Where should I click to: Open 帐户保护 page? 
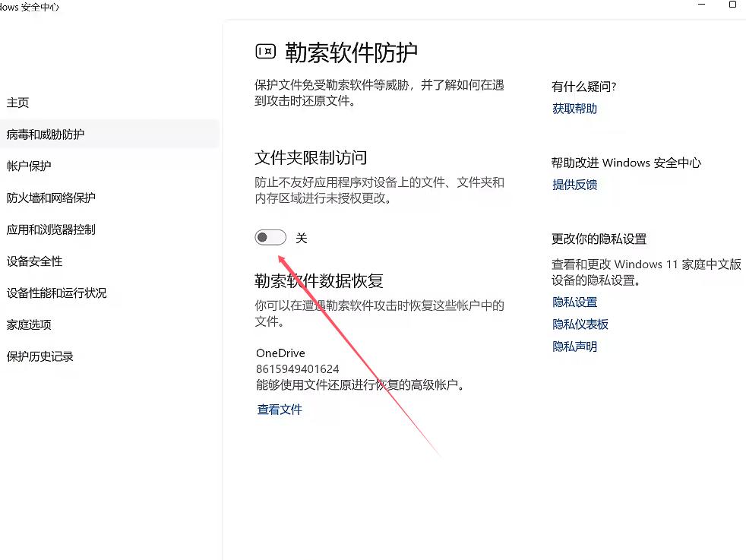click(29, 166)
